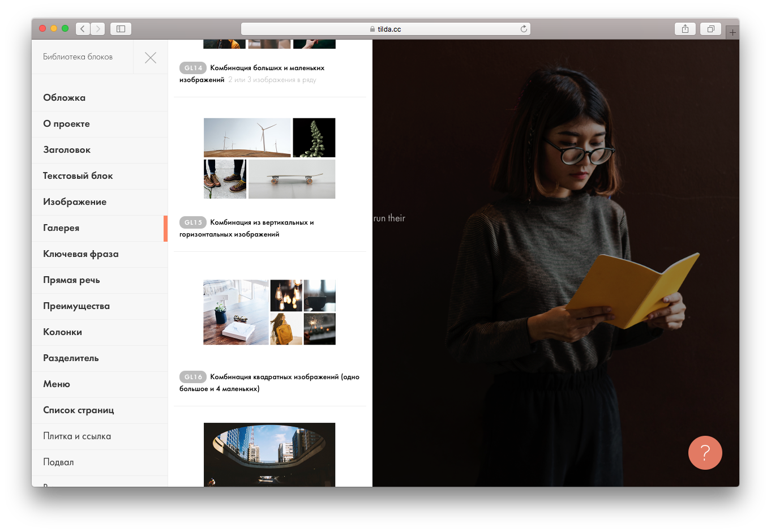Close the block library panel

150,57
